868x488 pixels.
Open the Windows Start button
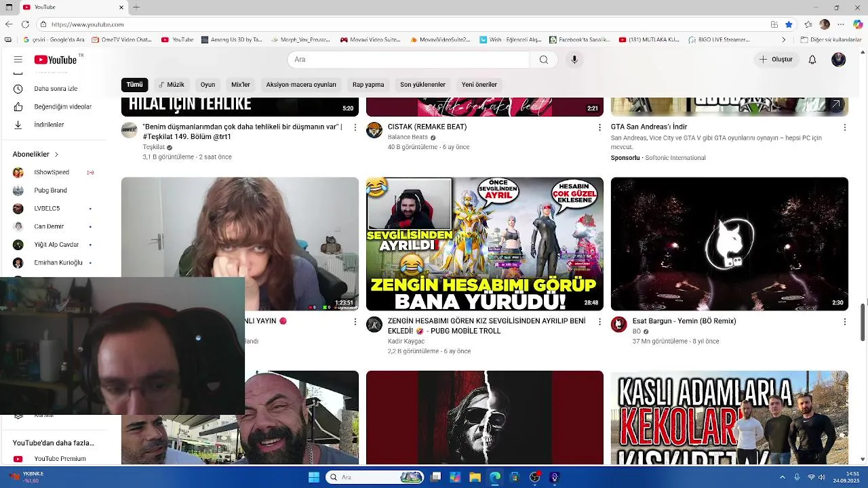coord(313,477)
